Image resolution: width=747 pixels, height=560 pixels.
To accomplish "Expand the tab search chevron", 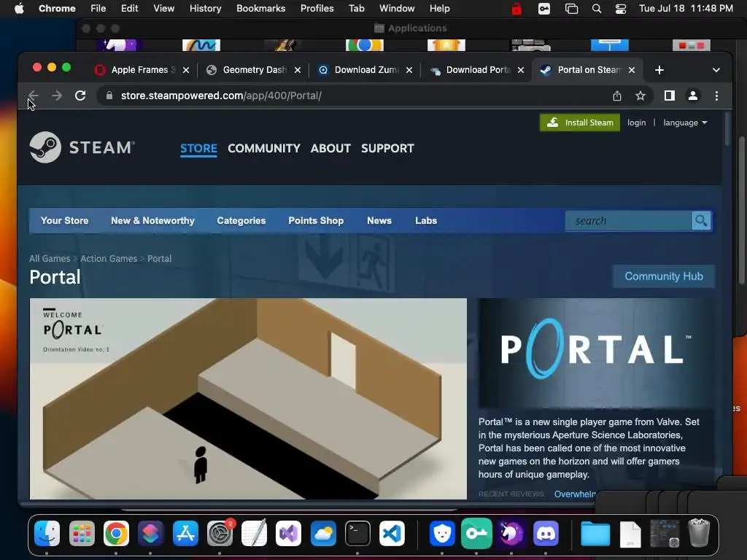I will pyautogui.click(x=716, y=70).
